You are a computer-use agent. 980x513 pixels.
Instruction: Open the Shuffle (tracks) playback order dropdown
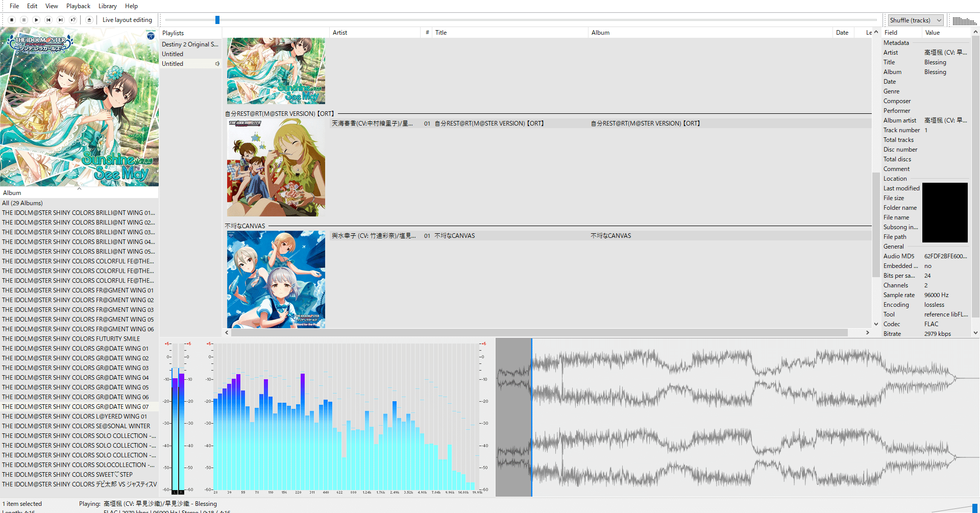(916, 20)
